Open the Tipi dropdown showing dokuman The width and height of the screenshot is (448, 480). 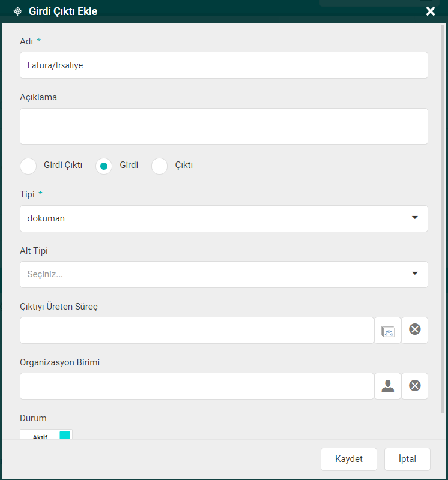click(x=216, y=218)
